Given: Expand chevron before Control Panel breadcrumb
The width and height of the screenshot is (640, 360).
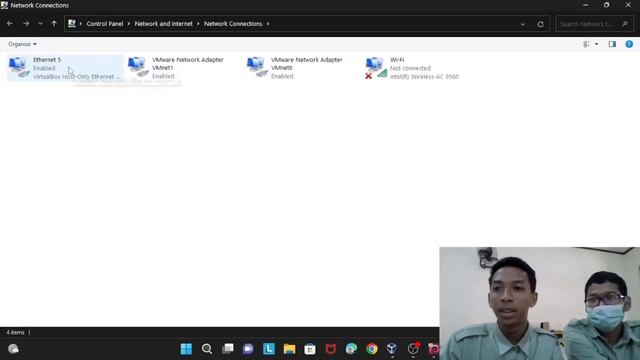Looking at the screenshot, I should (x=80, y=24).
